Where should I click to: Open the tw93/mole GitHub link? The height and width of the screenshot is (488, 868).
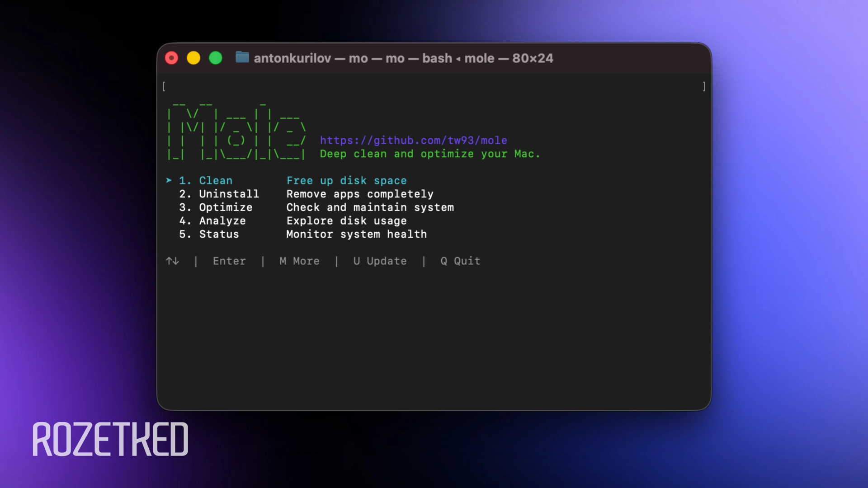[413, 141]
